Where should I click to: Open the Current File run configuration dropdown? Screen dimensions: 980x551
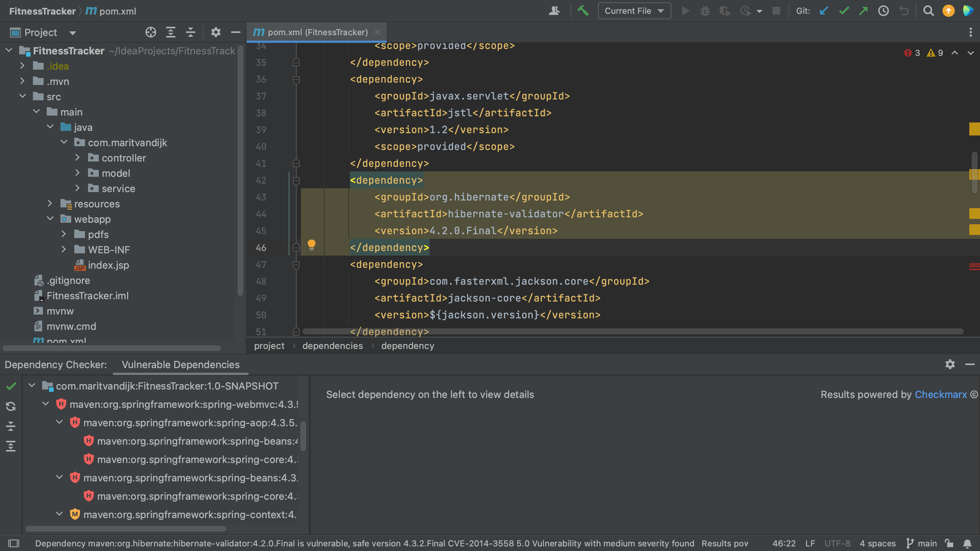pyautogui.click(x=634, y=11)
